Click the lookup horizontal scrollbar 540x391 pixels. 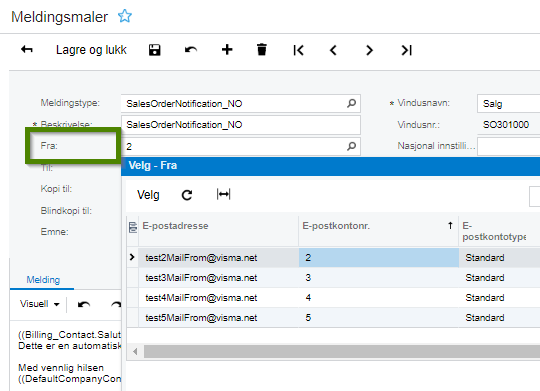342,352
